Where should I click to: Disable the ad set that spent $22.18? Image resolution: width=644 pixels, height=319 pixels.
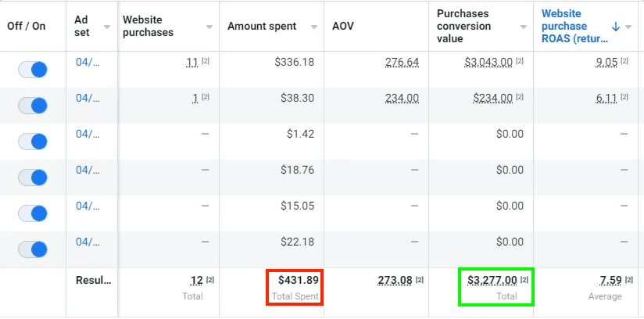pyautogui.click(x=32, y=249)
